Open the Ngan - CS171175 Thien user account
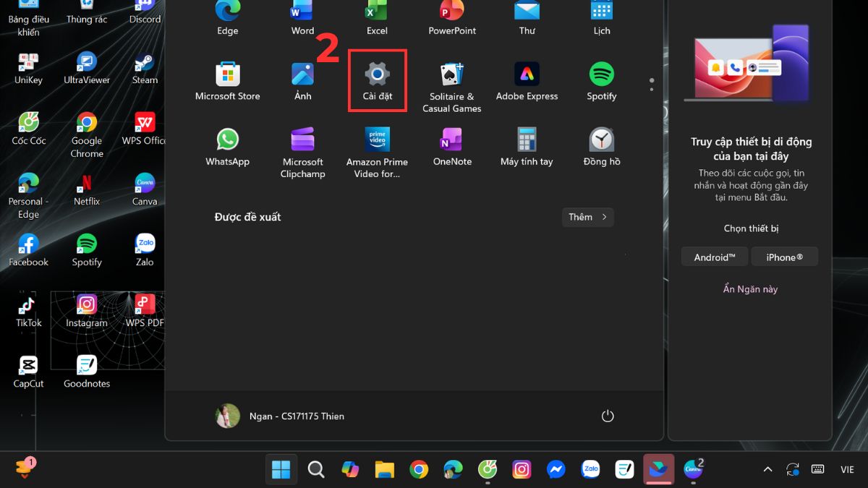Screen dimensions: 868x488 click(x=280, y=416)
